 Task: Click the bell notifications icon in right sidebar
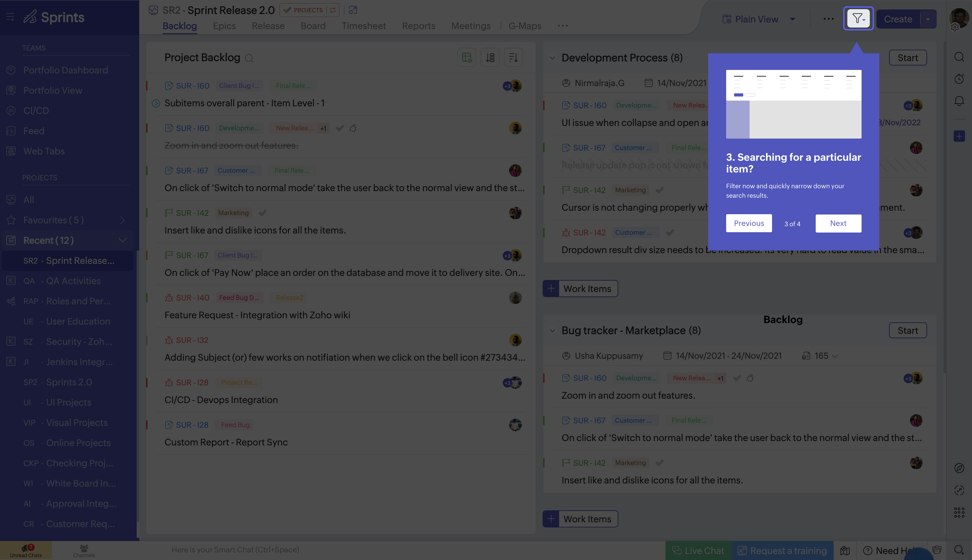[x=959, y=101]
